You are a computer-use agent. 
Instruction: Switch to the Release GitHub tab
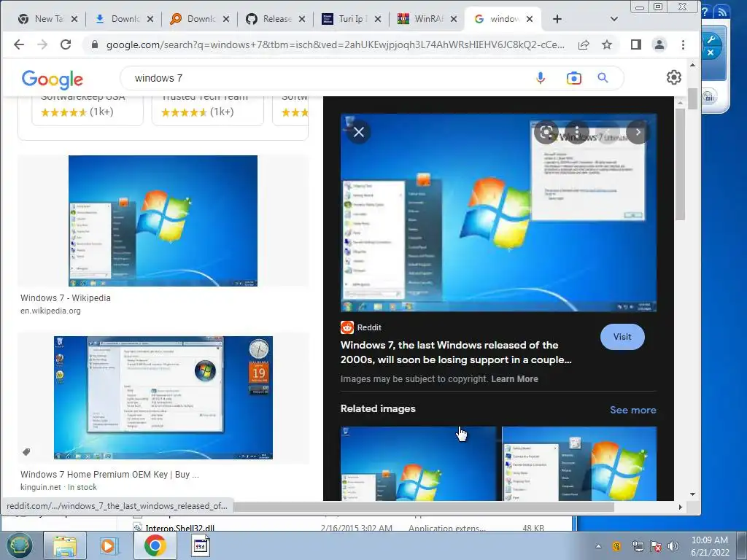coord(275,19)
